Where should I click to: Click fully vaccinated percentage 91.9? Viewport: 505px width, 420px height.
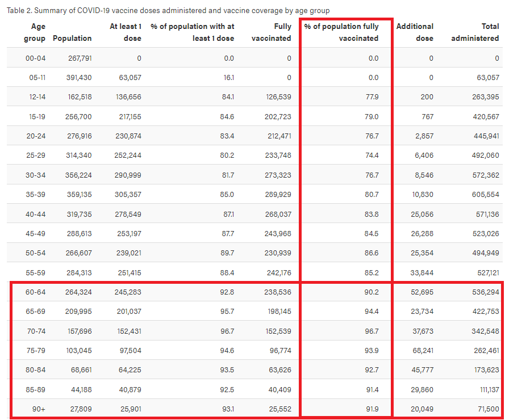point(372,409)
